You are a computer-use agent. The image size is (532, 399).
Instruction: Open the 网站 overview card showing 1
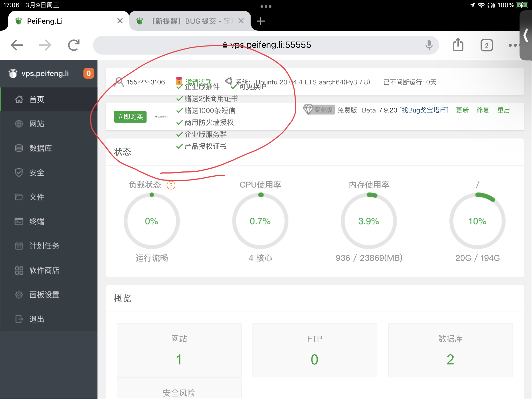pyautogui.click(x=179, y=350)
